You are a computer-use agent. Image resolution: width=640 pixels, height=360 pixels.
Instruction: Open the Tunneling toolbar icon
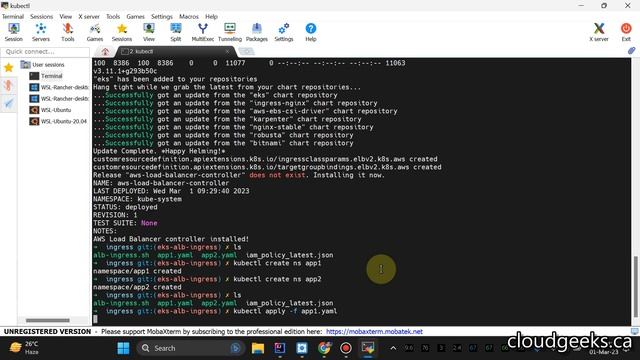[x=230, y=32]
